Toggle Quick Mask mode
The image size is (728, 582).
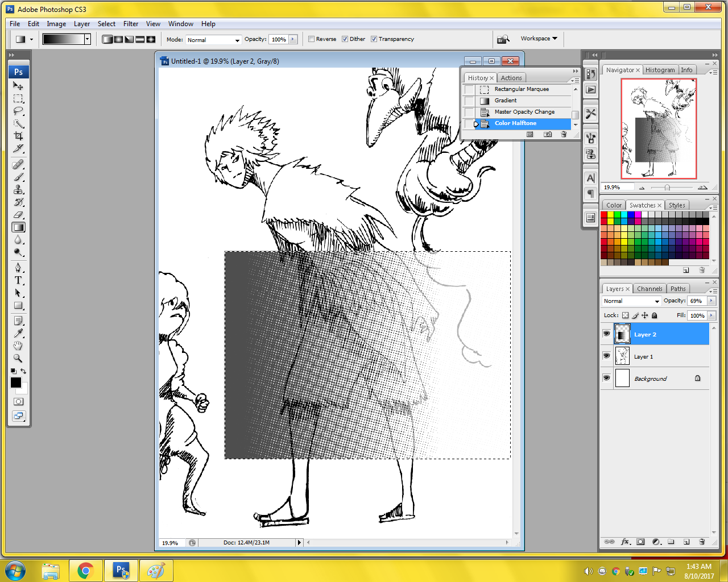[x=18, y=401]
